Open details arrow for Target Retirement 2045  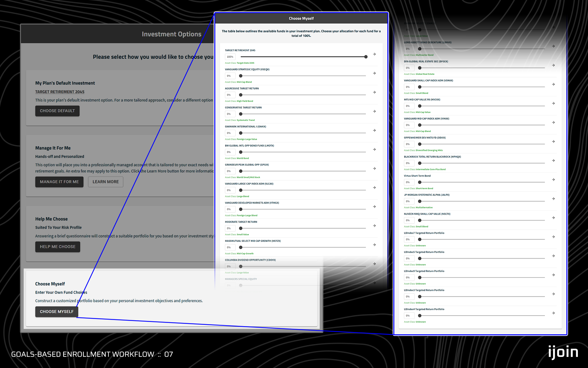point(374,54)
